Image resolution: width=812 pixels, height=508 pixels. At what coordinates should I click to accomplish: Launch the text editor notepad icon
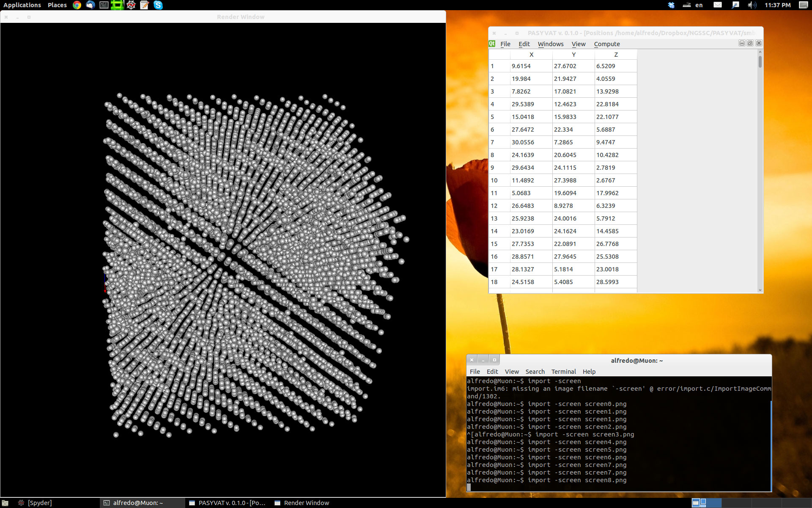pyautogui.click(x=145, y=5)
